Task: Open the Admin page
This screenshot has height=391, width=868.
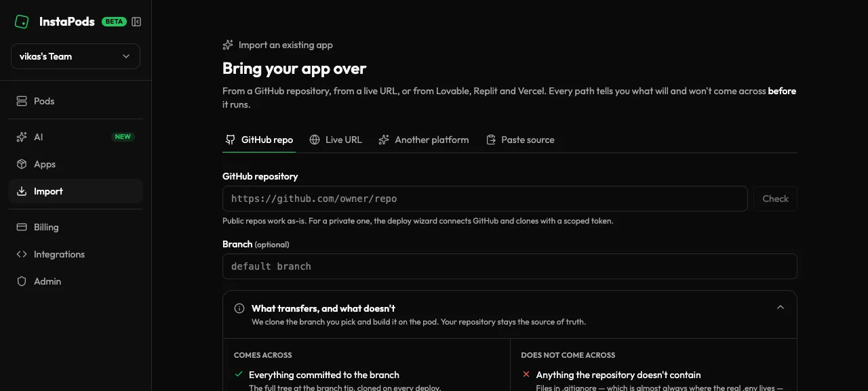Action: tap(75, 281)
